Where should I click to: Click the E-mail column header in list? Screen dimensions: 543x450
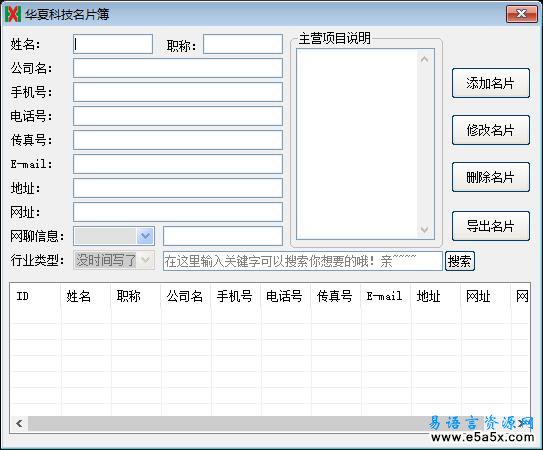[x=385, y=297]
